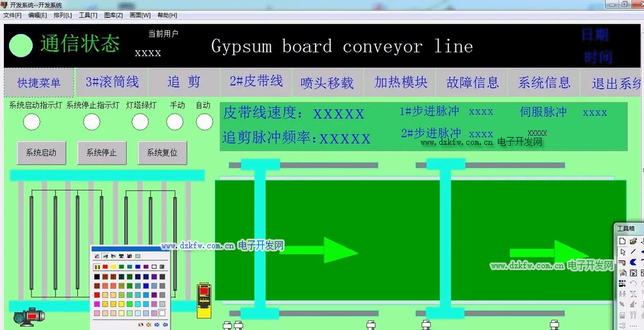
Task: Click the 系统启动指示灯 indicator lamp
Action: [x=32, y=121]
